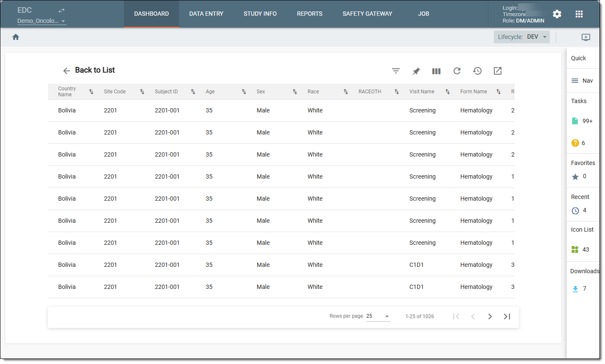Go to the next page of results
The width and height of the screenshot is (605, 364).
click(x=490, y=316)
